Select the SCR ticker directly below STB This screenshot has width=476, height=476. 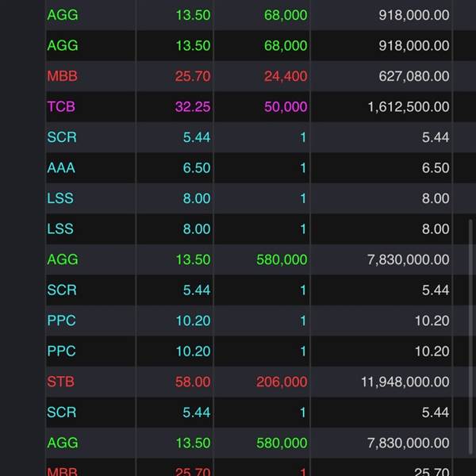(62, 413)
